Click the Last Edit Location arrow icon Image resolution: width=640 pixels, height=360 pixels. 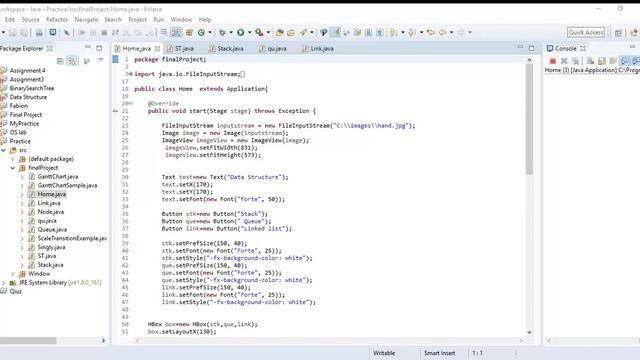click(x=431, y=32)
